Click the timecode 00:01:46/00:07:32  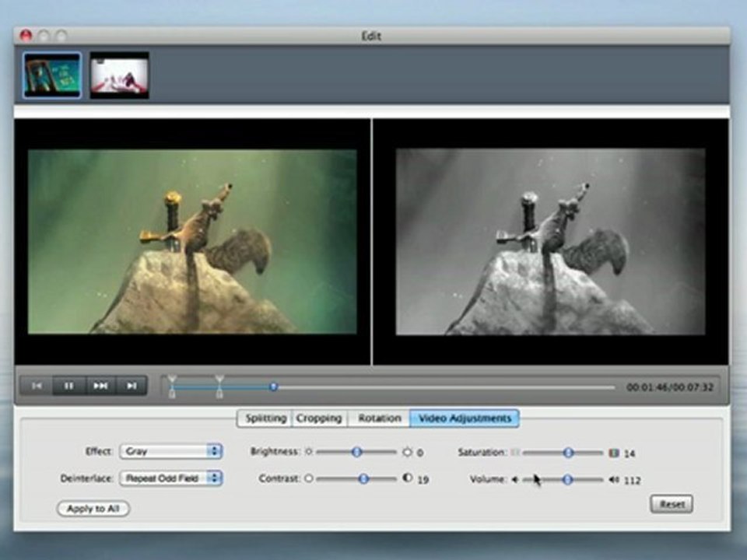670,387
